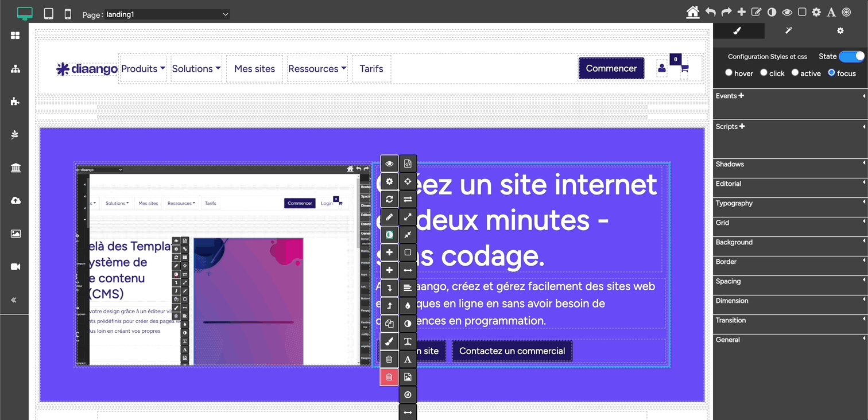Viewport: 868px width, 420px height.
Task: Click the rounded square icon in top toolbar
Action: coord(802,12)
